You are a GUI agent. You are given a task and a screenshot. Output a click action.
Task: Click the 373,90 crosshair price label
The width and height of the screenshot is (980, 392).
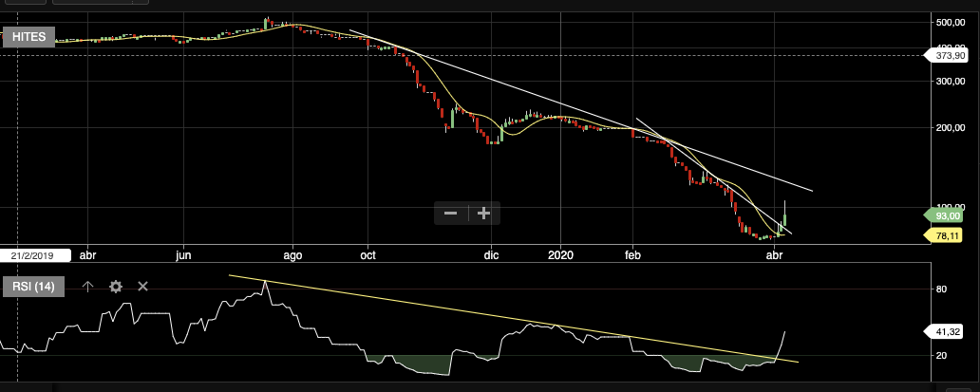coord(951,56)
